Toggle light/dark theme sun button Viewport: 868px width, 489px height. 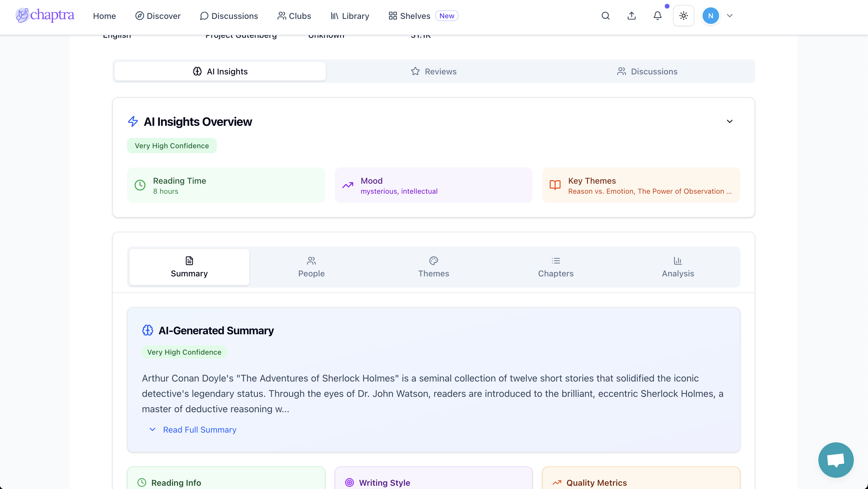(x=683, y=16)
